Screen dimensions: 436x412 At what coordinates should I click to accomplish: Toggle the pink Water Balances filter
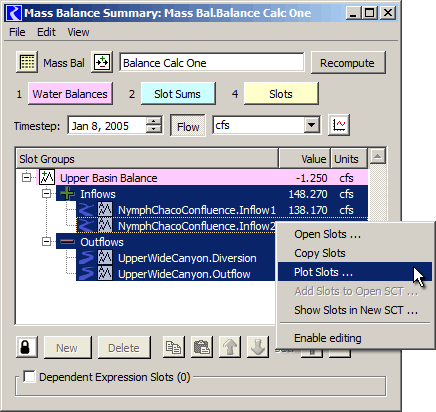(70, 94)
